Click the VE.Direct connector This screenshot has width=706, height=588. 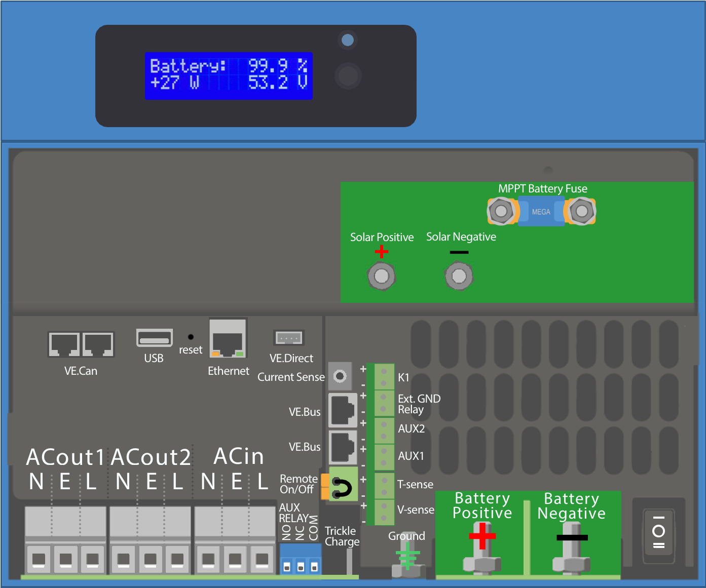pos(289,337)
